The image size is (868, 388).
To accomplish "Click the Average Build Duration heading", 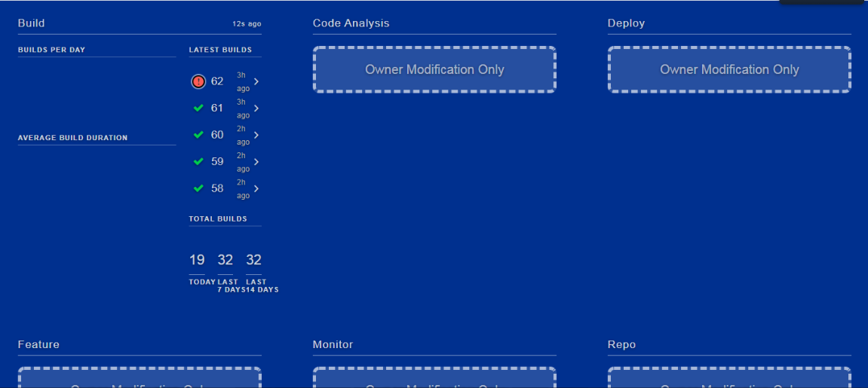I will [72, 138].
